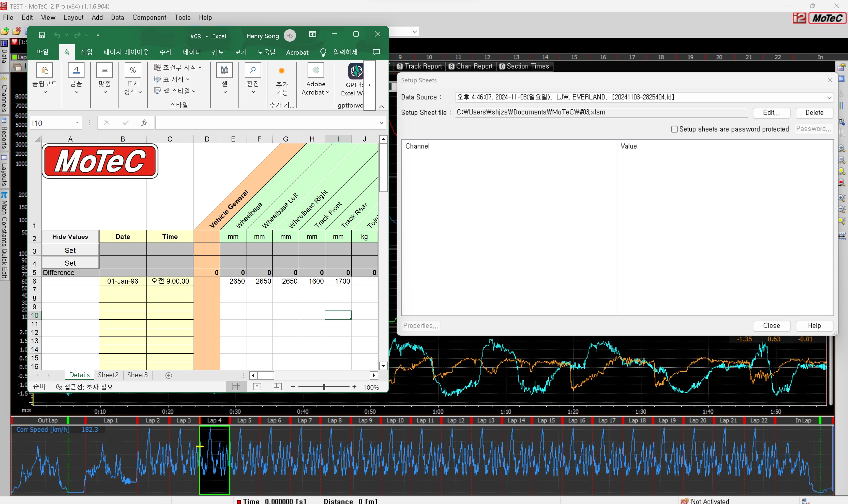This screenshot has width=848, height=504.
Task: Click Excel horizontal scrollbar right arrow
Action: (374, 375)
